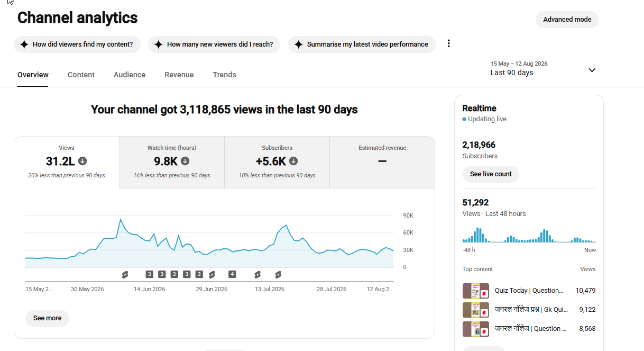
Task: Switch to the Content tab
Action: tap(81, 75)
